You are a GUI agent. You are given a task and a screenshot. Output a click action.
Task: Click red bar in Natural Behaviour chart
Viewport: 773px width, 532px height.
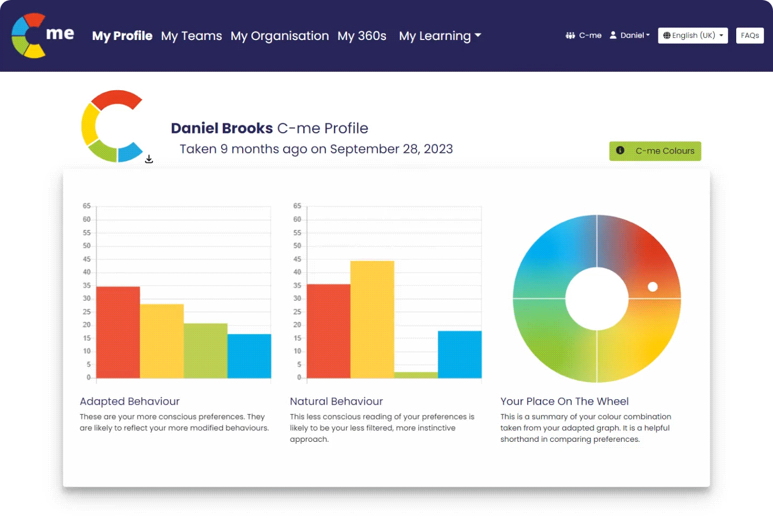click(329, 331)
